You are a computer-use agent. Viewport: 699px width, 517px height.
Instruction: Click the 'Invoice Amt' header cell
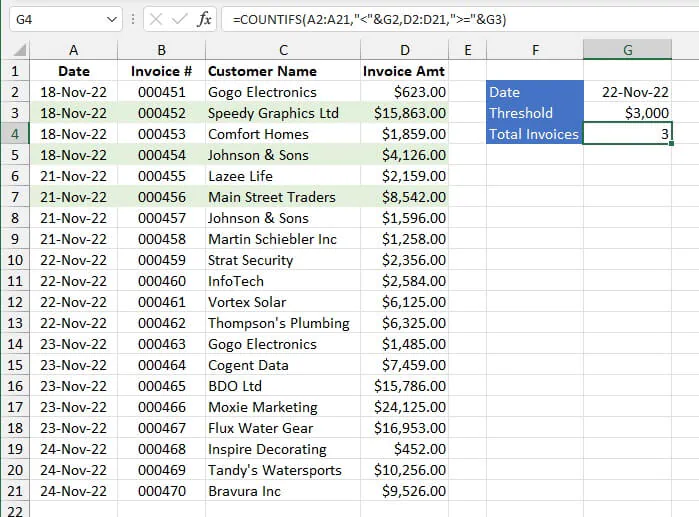tap(405, 71)
